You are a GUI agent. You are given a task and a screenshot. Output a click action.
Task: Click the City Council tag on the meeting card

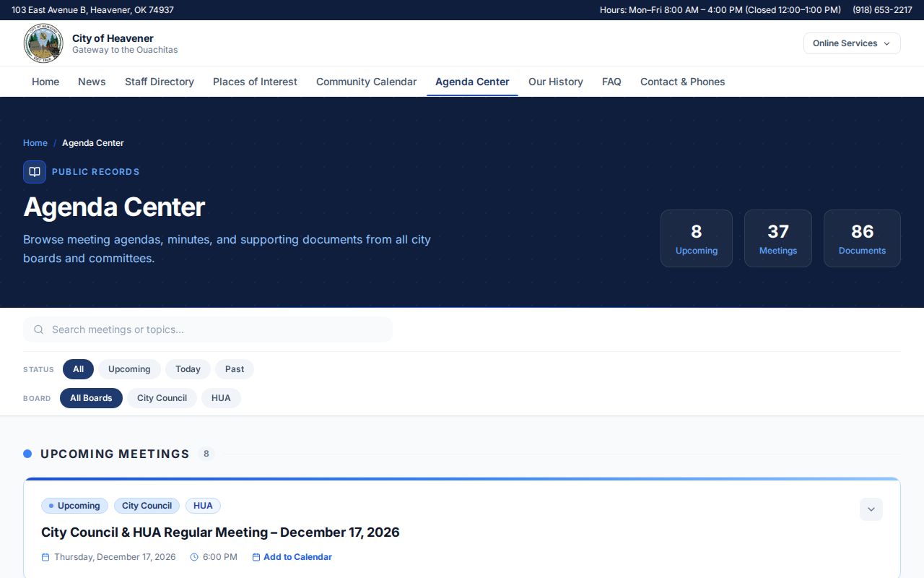147,506
